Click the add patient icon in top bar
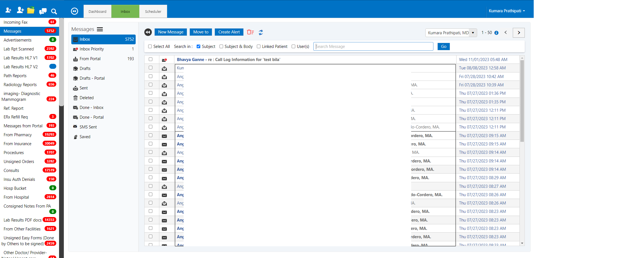Image resolution: width=644 pixels, height=258 pixels. [x=8, y=10]
